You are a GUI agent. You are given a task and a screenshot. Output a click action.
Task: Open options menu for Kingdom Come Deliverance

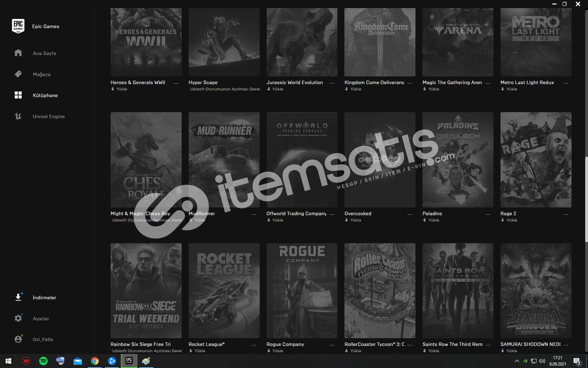pos(410,83)
